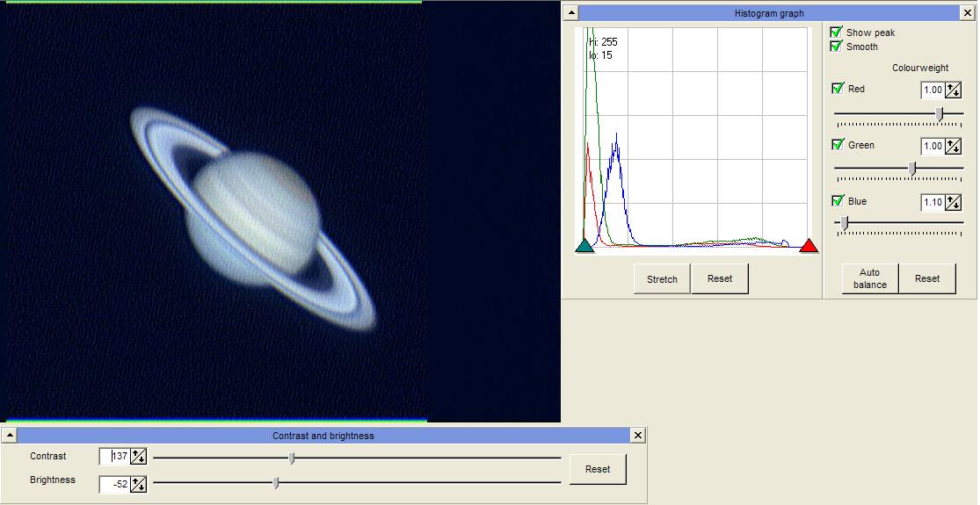Click the Red weight spinner arrows
The width and height of the screenshot is (980, 505).
tap(953, 90)
